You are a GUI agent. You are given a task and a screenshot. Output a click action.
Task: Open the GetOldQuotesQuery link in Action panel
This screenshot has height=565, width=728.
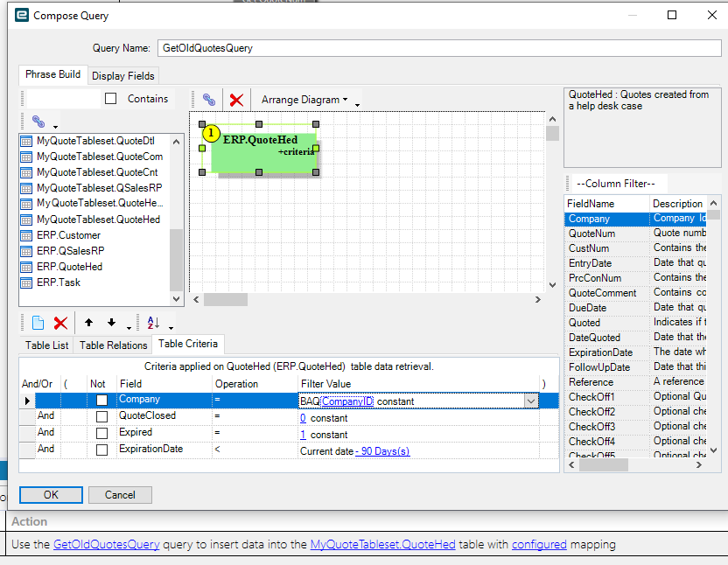[106, 544]
